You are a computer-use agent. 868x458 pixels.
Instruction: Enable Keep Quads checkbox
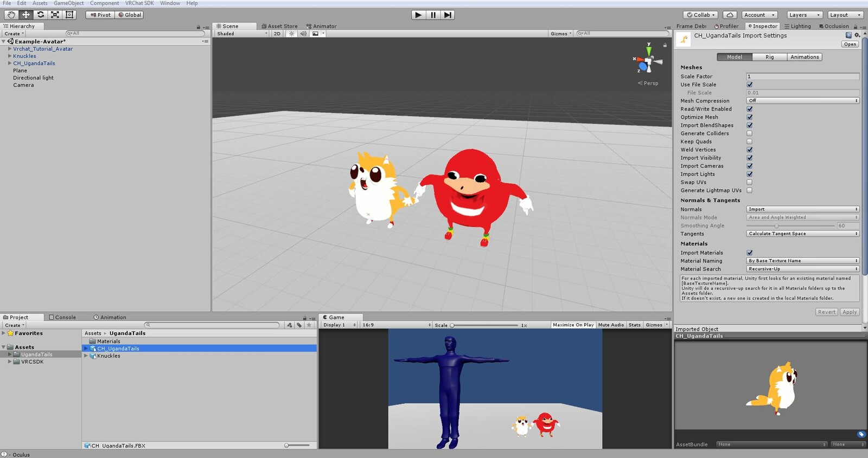(750, 141)
